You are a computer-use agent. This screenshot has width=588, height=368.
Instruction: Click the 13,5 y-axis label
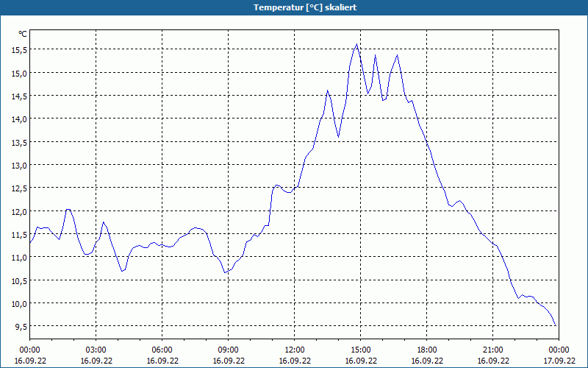19,142
